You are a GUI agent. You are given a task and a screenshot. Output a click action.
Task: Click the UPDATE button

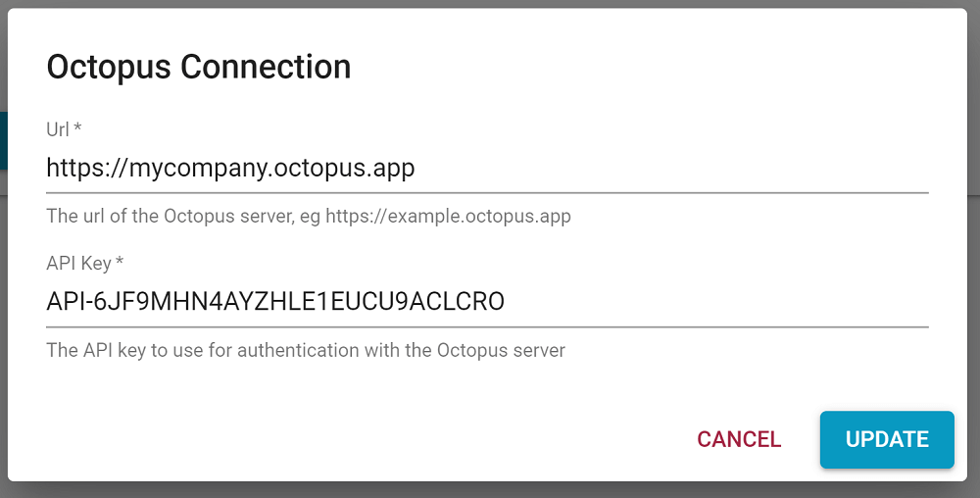(x=887, y=439)
